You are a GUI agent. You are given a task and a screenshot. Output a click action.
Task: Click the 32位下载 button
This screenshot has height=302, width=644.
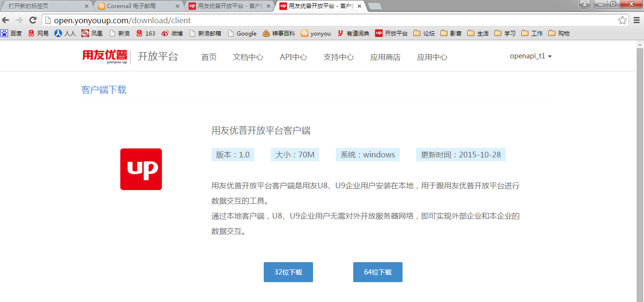tap(288, 272)
